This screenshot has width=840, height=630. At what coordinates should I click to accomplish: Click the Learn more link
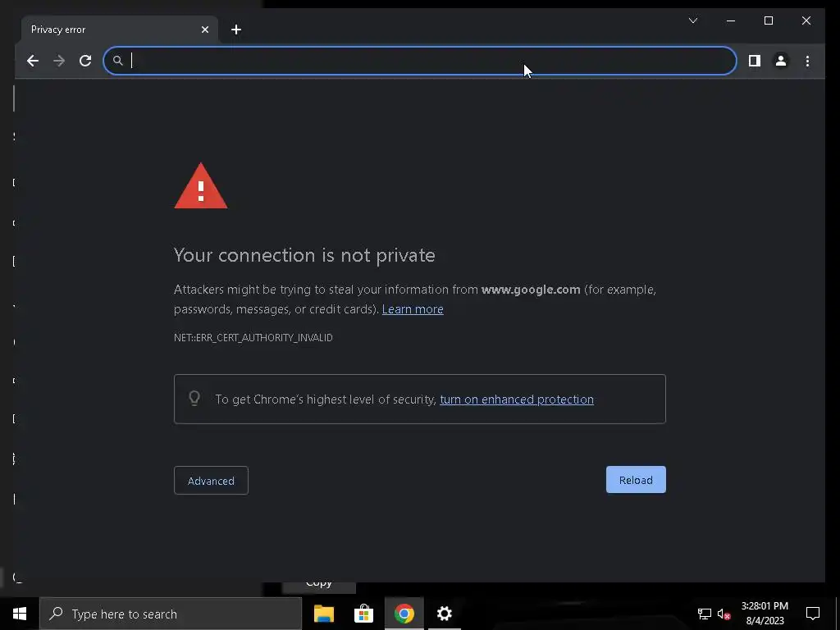pyautogui.click(x=413, y=309)
